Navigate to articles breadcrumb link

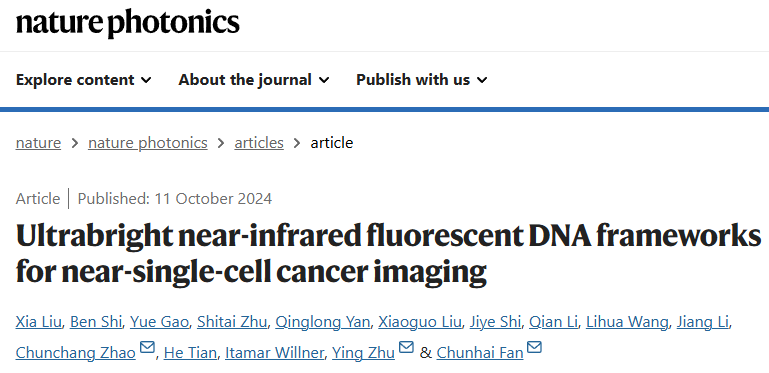259,143
